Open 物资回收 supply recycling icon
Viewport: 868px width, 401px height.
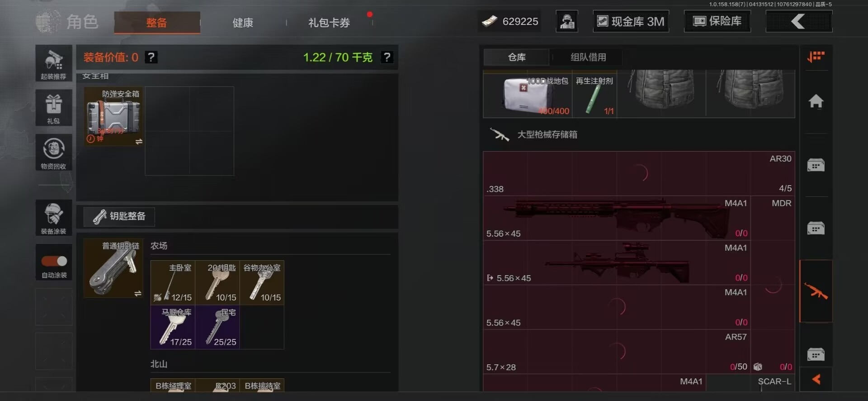pyautogui.click(x=53, y=153)
